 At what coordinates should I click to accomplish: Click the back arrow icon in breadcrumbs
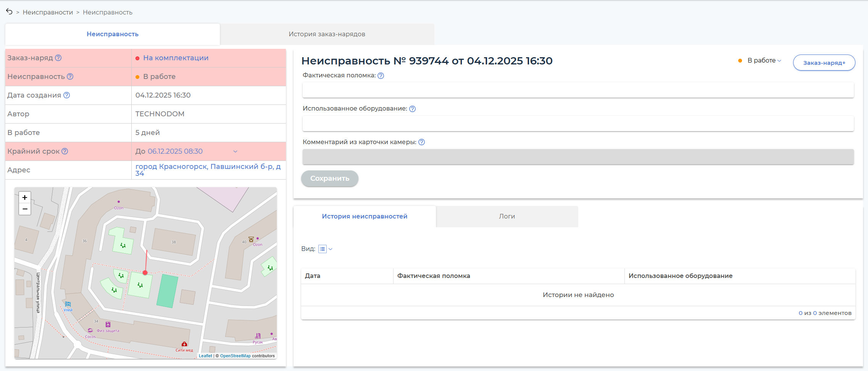coord(9,11)
